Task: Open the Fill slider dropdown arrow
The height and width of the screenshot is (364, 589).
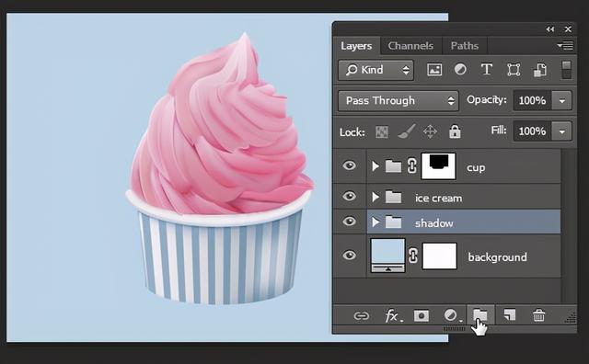Action: [561, 131]
